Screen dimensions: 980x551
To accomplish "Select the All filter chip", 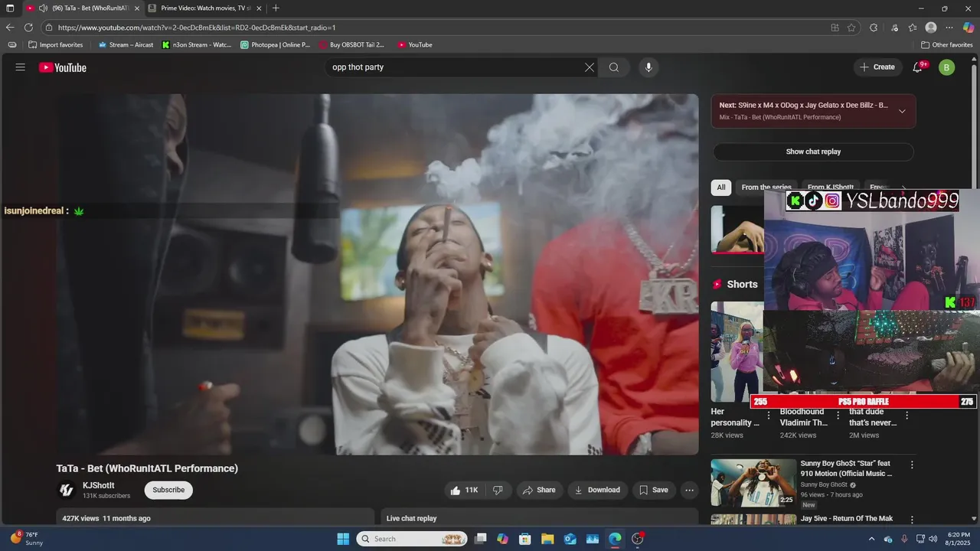I will [x=721, y=187].
